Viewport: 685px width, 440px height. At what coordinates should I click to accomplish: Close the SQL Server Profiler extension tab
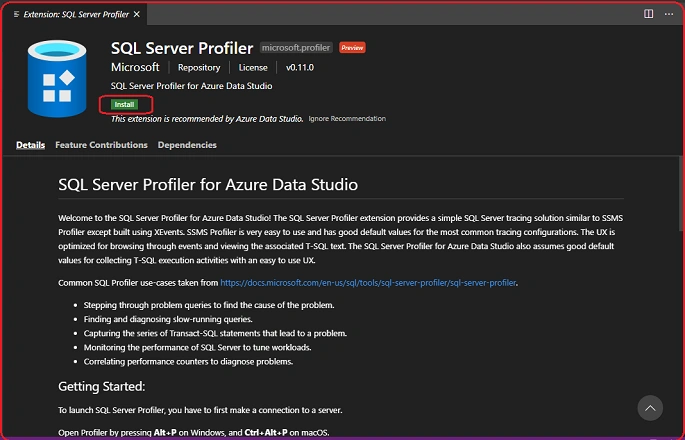[x=137, y=14]
